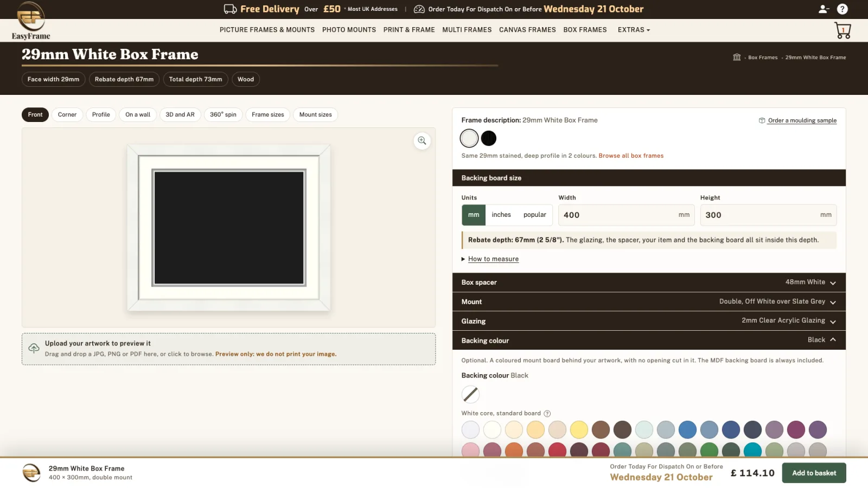Screen dimensions: 868x488
Task: Switch units to mm
Action: point(474,215)
